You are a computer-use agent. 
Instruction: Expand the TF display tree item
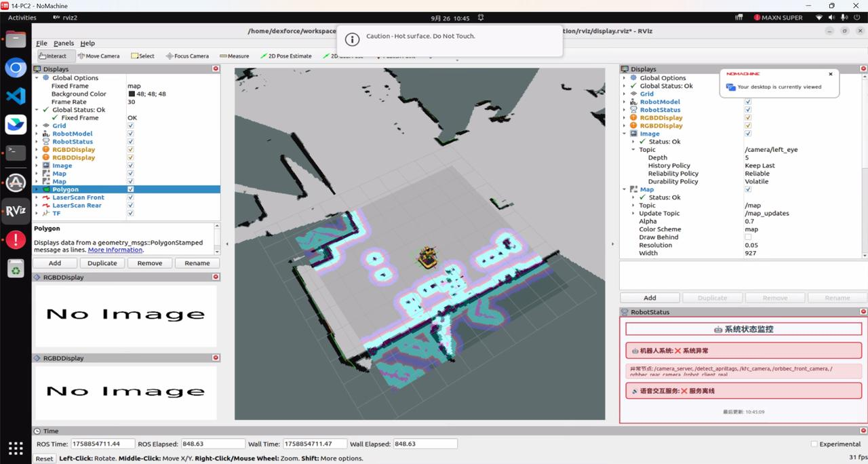pos(37,213)
